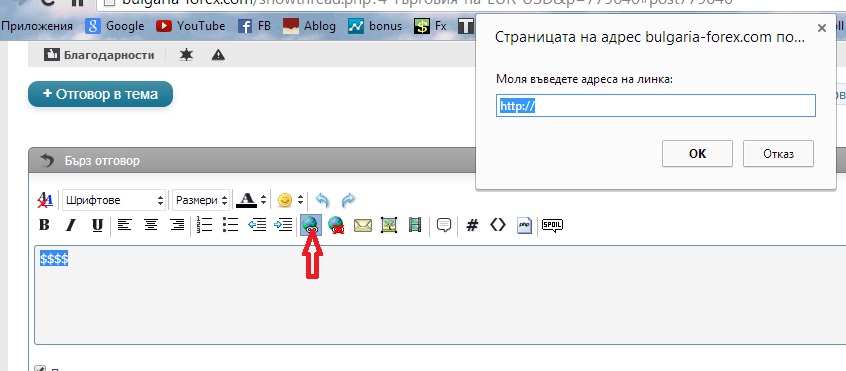Click the star reputation icon
Image resolution: width=846 pixels, height=371 pixels.
[186, 54]
